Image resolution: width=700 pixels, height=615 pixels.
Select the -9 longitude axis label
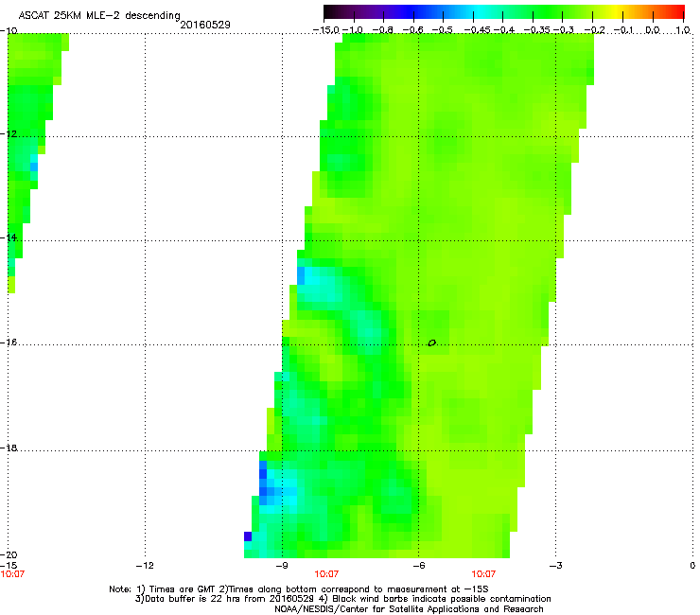coord(282,566)
